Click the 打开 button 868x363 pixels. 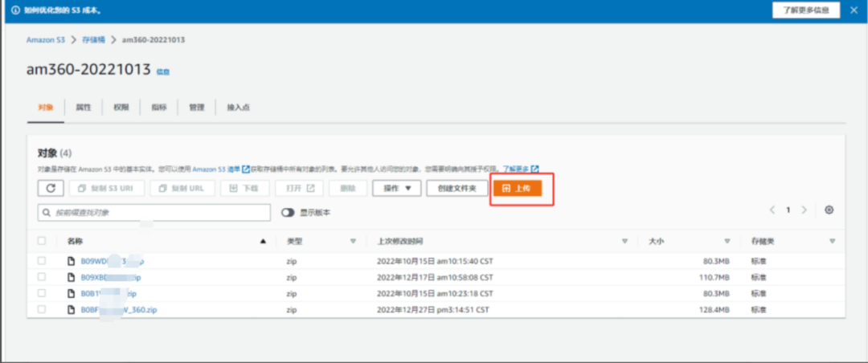[300, 188]
